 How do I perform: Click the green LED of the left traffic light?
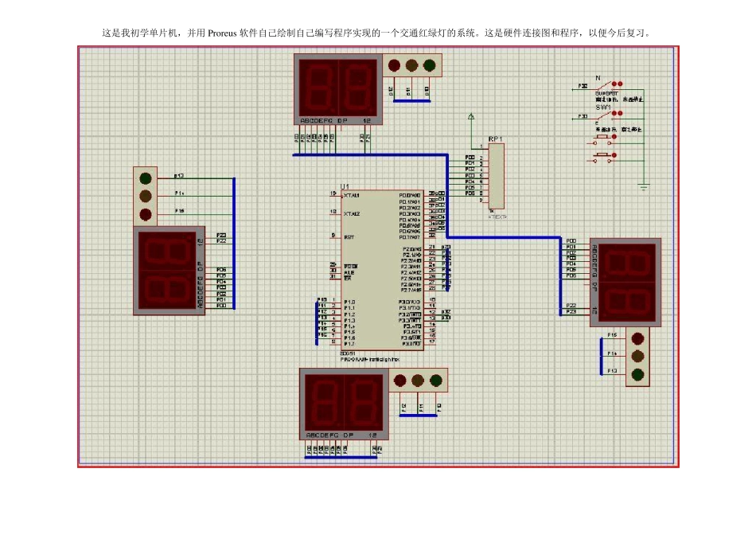(146, 178)
